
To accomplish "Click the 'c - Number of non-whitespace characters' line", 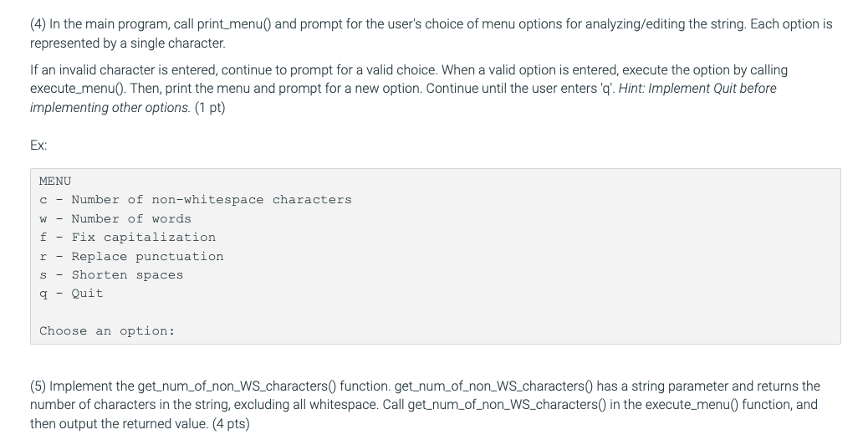I will [196, 200].
